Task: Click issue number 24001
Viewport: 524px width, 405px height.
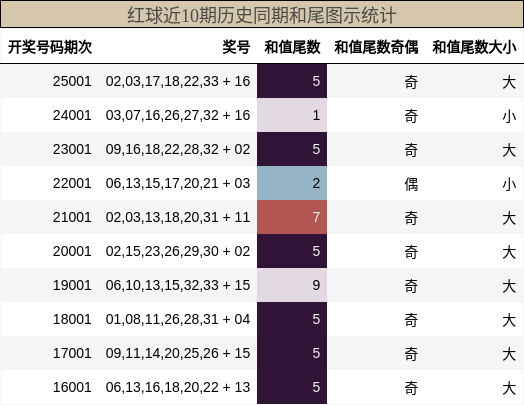Action: point(72,115)
